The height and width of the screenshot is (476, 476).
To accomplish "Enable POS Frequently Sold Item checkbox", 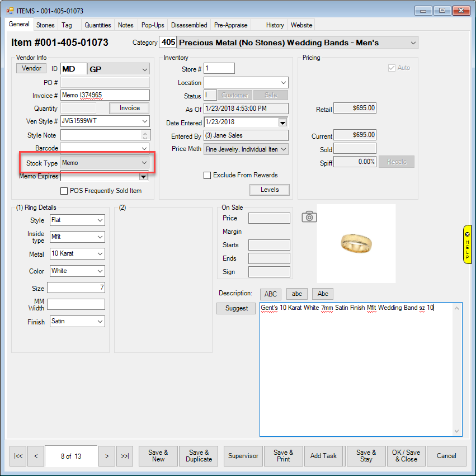I will (64, 191).
